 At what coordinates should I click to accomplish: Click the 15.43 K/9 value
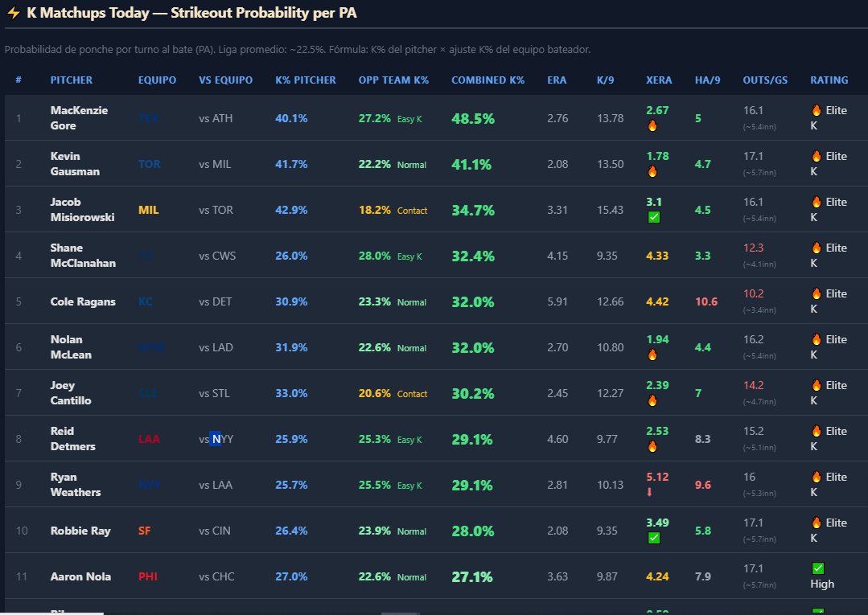point(610,210)
